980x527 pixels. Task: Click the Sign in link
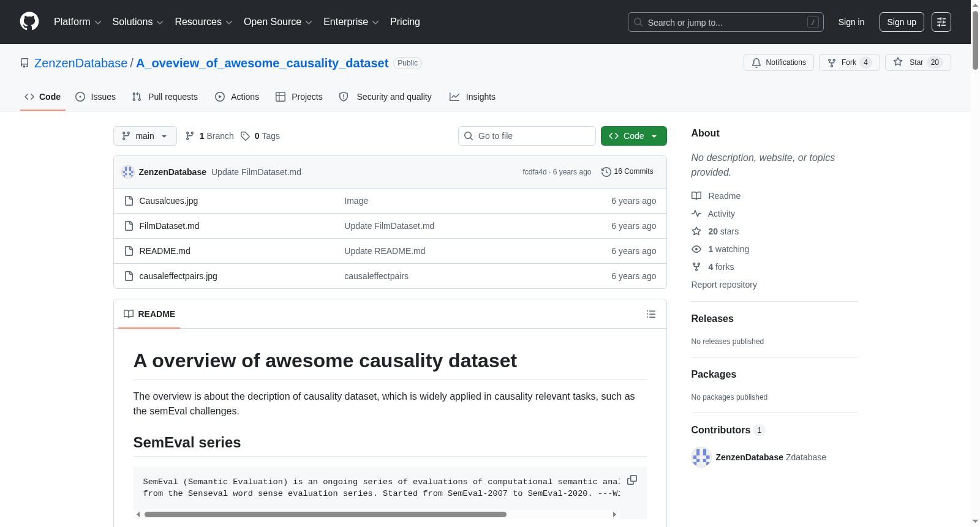pyautogui.click(x=851, y=22)
